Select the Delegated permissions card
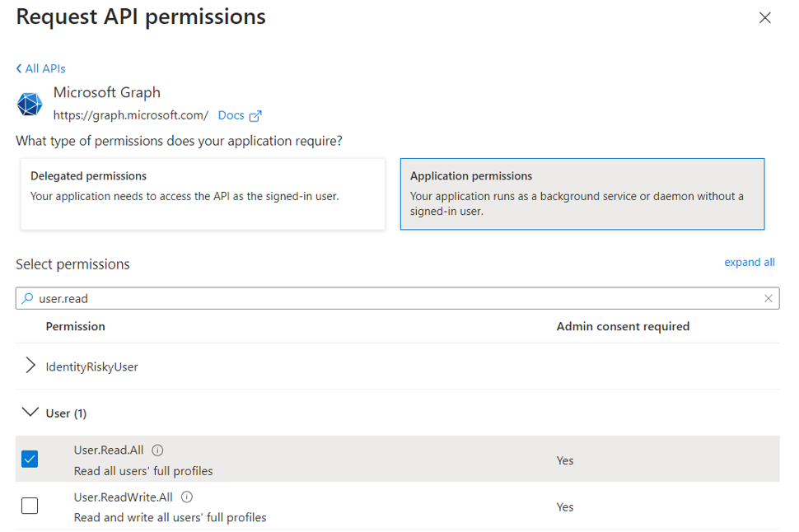799x532 pixels. (x=203, y=194)
